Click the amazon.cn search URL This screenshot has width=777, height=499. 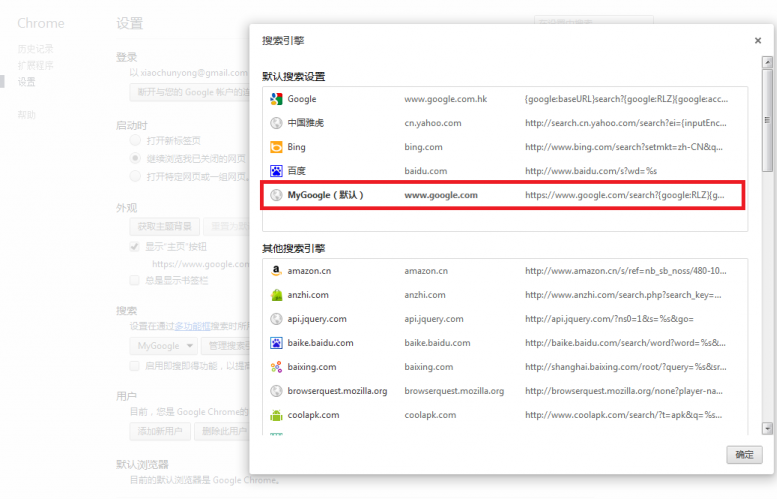coord(626,271)
